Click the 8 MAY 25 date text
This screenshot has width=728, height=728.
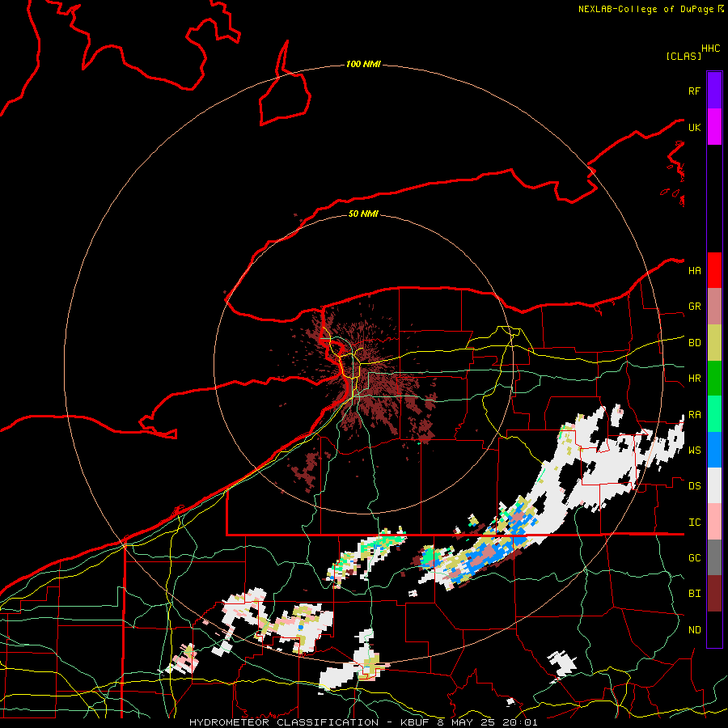coord(467,722)
